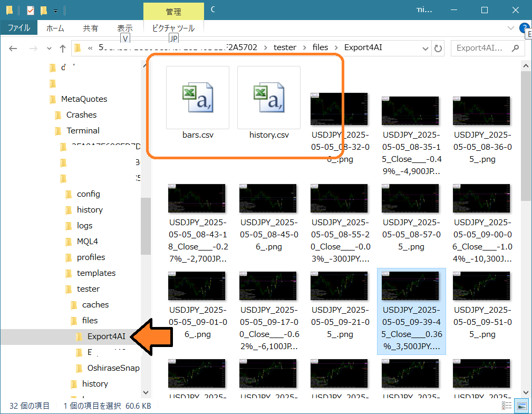This screenshot has width=532, height=414.
Task: Expand the files breadcrumb chevron before Export4AI
Action: pos(336,48)
